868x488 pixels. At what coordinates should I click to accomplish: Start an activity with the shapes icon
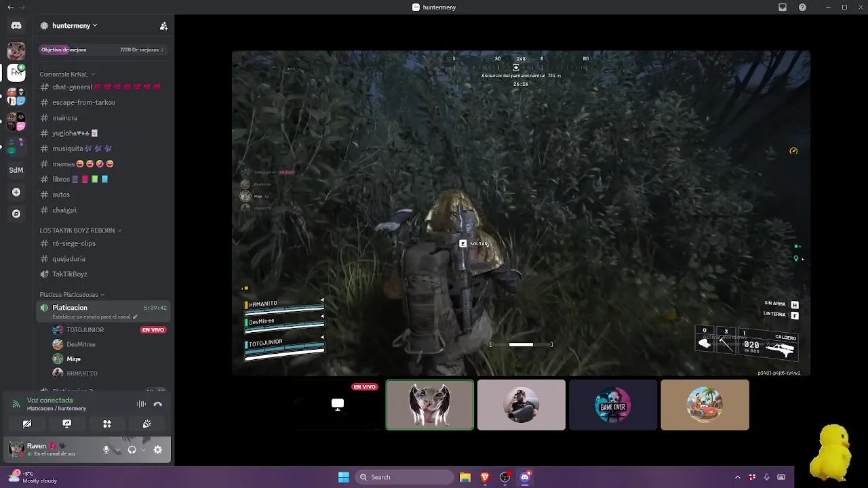[106, 424]
